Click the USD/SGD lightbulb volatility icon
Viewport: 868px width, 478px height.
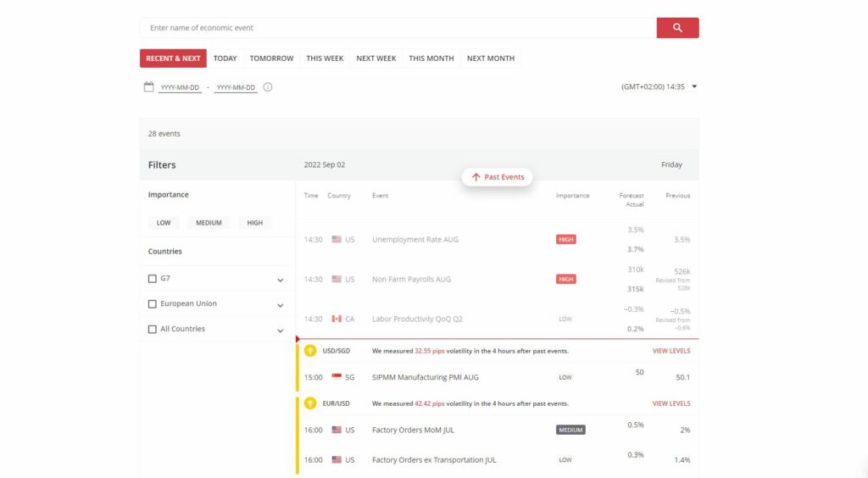click(310, 351)
